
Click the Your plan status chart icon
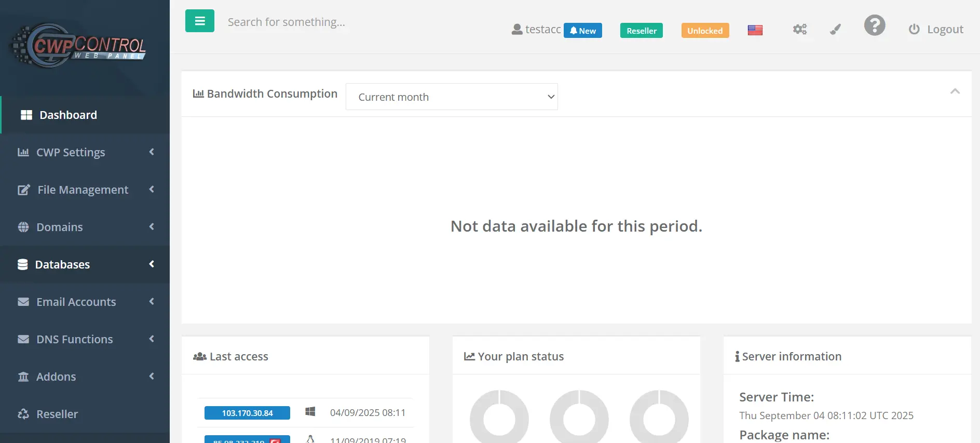(x=469, y=356)
